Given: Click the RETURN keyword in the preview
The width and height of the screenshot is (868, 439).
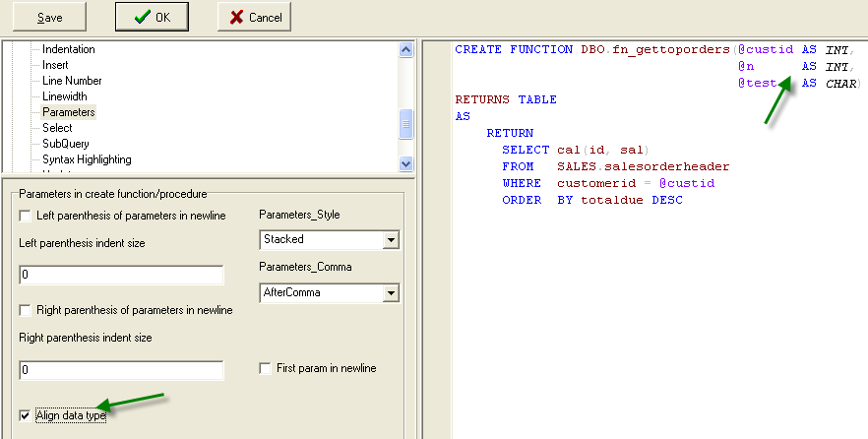Looking at the screenshot, I should tap(510, 133).
